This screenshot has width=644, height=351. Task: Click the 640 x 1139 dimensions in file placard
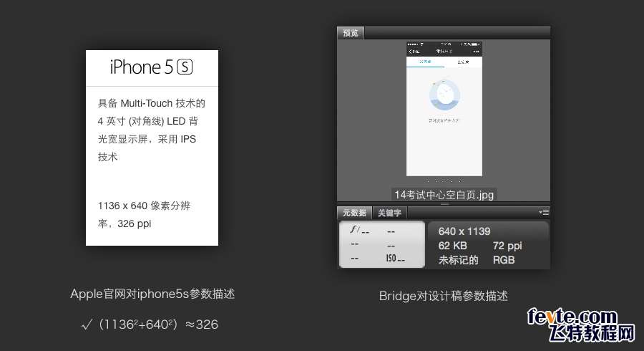coord(464,231)
